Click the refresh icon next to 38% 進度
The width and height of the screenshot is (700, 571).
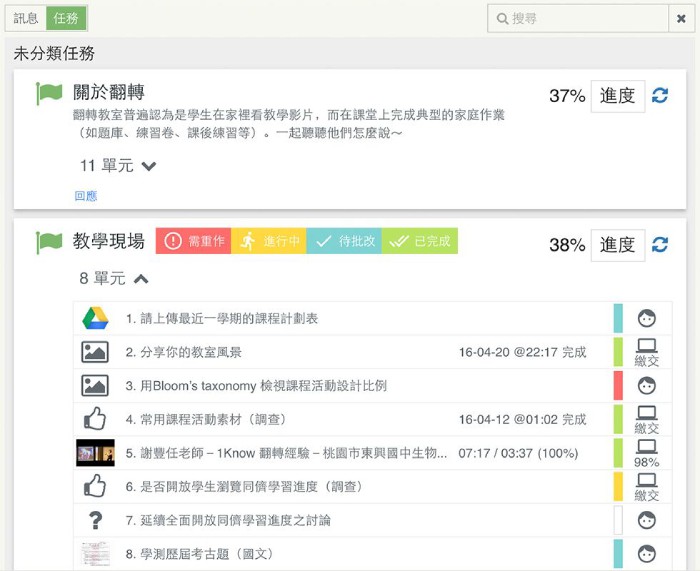(x=660, y=244)
